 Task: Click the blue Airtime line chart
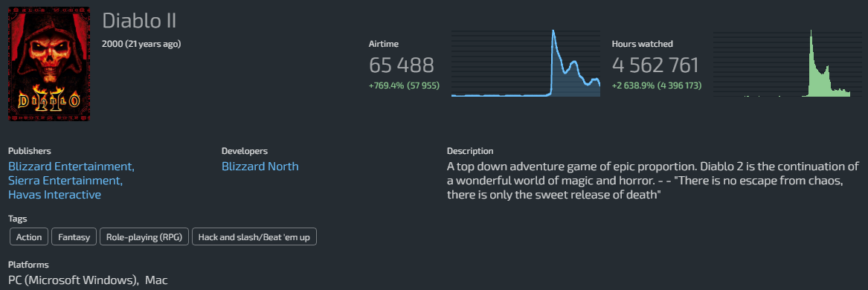coord(526,64)
